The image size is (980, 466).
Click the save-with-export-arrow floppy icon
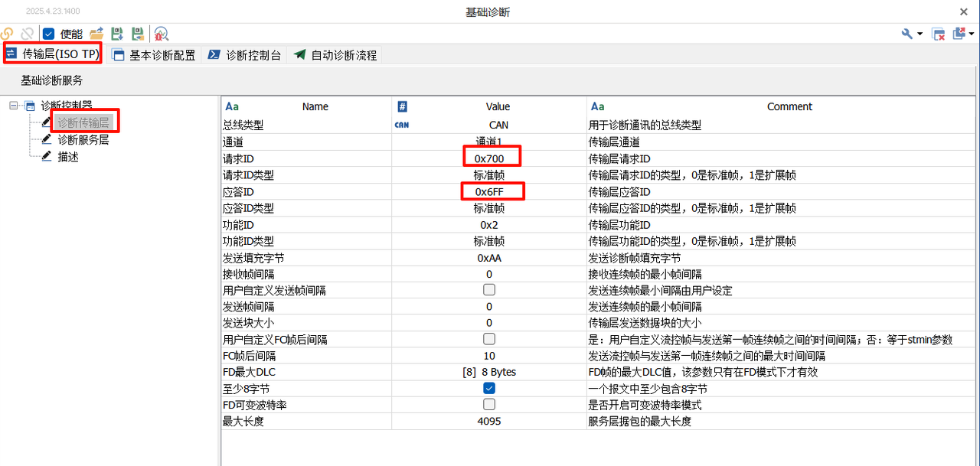pyautogui.click(x=138, y=34)
